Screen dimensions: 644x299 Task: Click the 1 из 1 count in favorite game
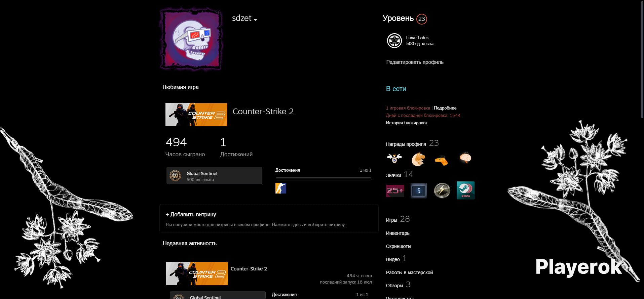(x=366, y=170)
